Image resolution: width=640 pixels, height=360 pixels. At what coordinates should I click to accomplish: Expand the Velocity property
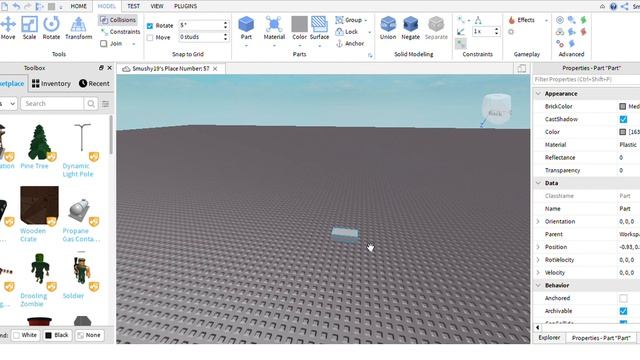tap(538, 272)
